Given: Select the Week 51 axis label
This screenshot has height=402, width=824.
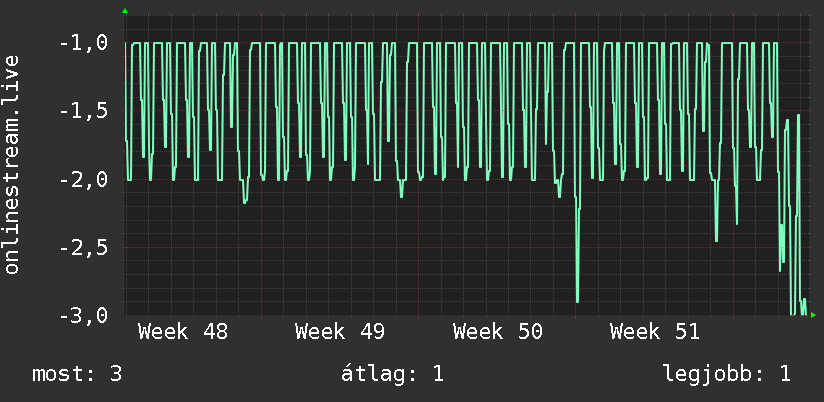Looking at the screenshot, I should [x=655, y=332].
